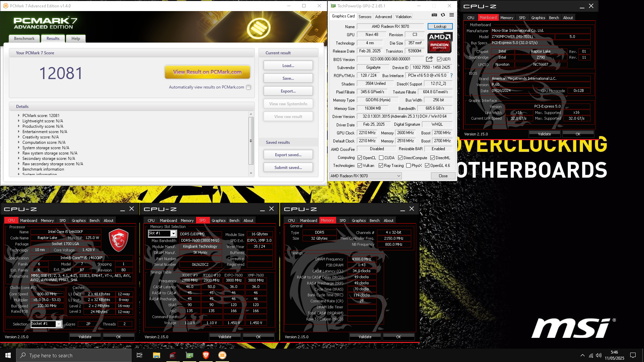
Task: Toggle the UEFI checkbox in GPU-Z
Action: [x=439, y=59]
